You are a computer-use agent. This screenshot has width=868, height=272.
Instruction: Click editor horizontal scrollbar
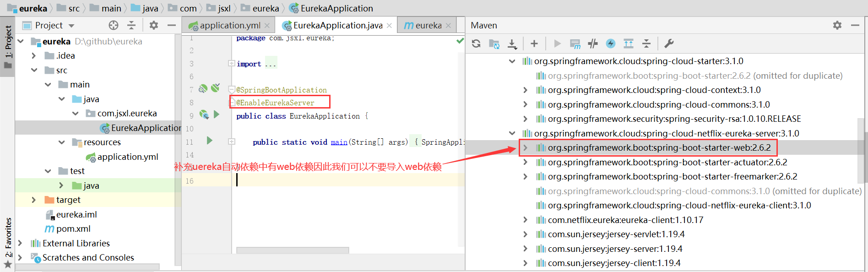[x=293, y=250]
